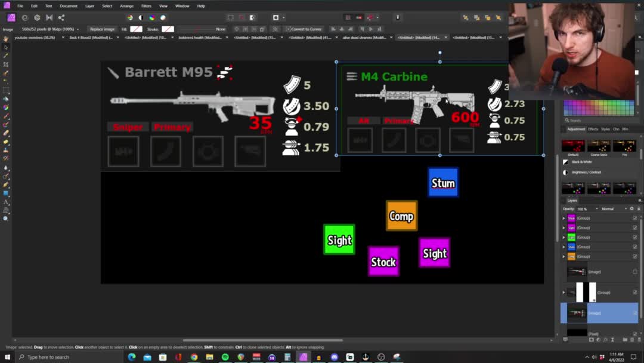
Task: Select the Hand view tool
Action: [6, 39]
